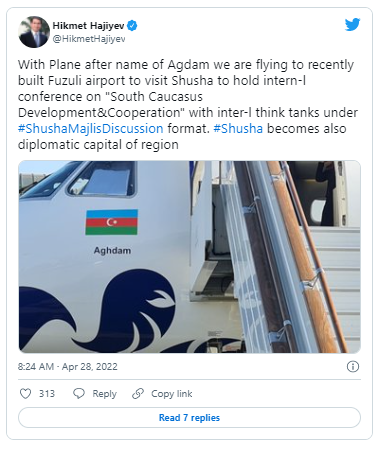Click the Twitter bird logo

click(x=352, y=24)
